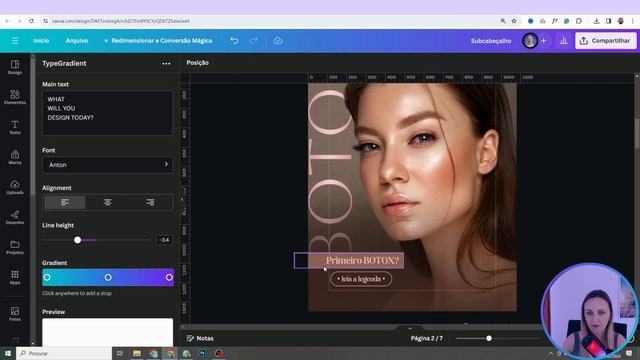Viewport: 640px width, 360px height.
Task: Select the middle gradient stop
Action: point(108,278)
